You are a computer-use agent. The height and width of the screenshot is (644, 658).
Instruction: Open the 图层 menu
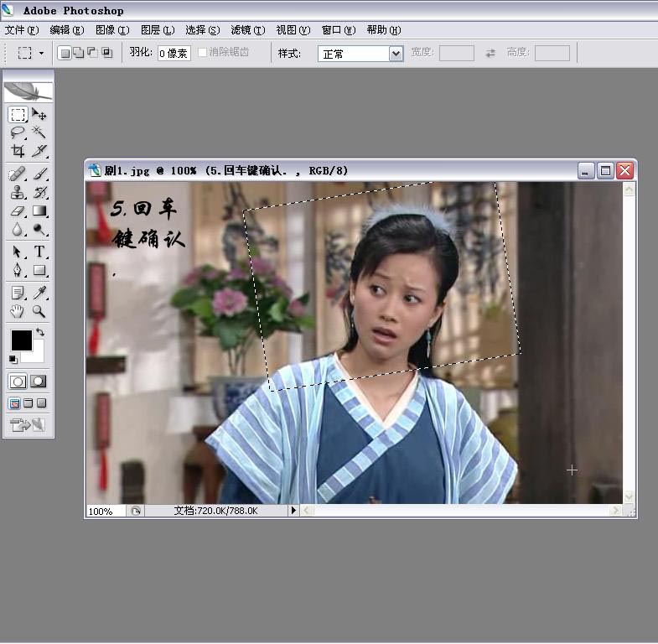coord(158,30)
